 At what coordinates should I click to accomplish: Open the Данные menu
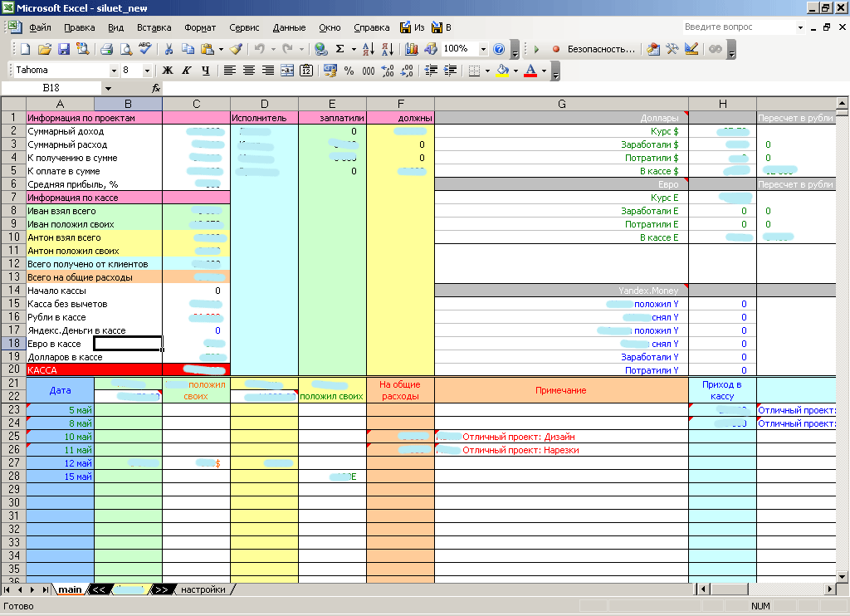tap(289, 27)
